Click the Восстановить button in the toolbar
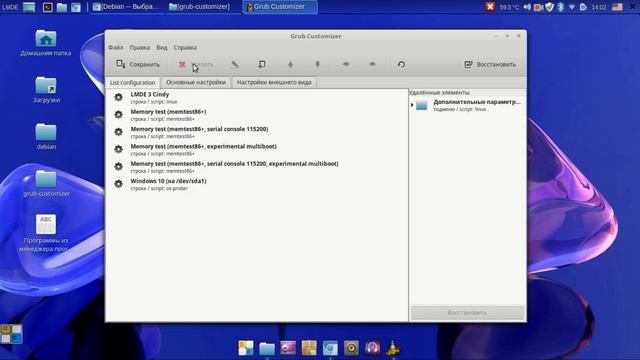The width and height of the screenshot is (640, 360). coord(490,64)
